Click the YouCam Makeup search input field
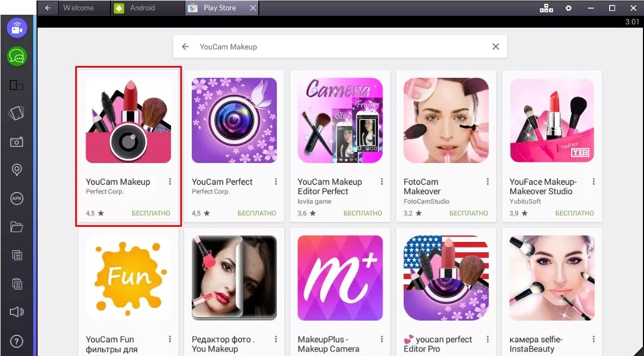 pyautogui.click(x=340, y=46)
